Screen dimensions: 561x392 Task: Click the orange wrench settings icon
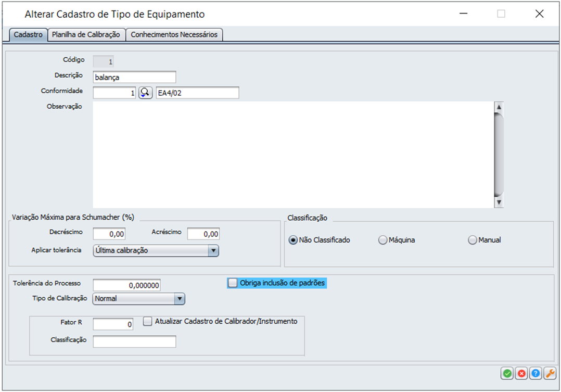click(x=550, y=373)
